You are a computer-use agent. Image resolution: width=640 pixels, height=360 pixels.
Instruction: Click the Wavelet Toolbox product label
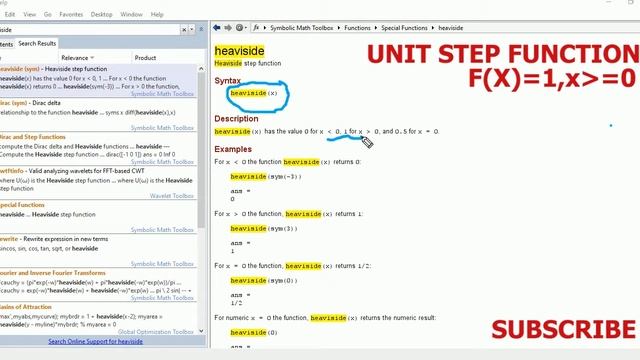[171, 196]
